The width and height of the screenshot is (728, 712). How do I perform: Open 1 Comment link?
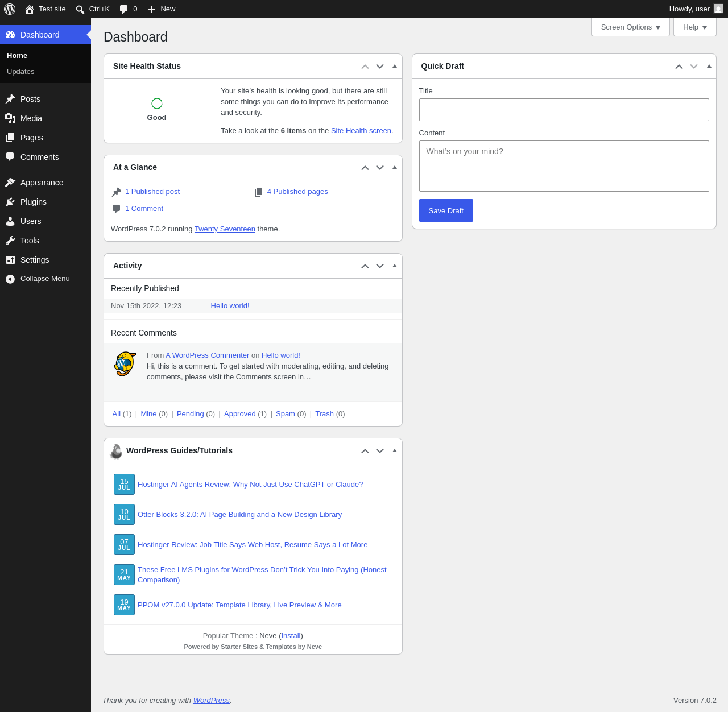144,209
